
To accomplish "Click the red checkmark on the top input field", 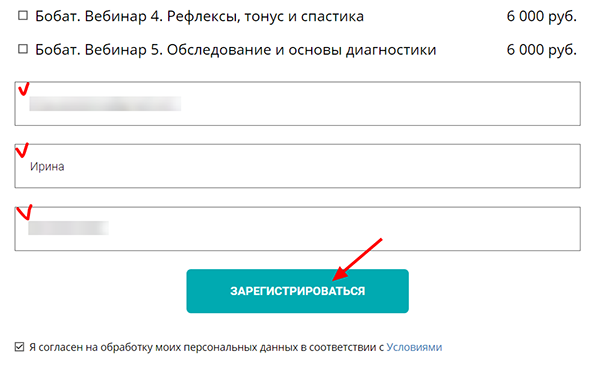I will click(x=24, y=89).
